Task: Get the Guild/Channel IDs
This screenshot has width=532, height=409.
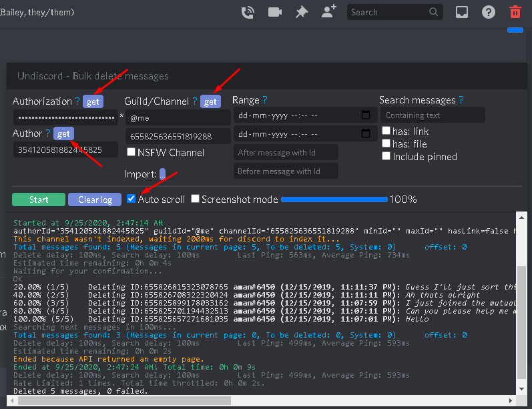Action: click(x=210, y=101)
